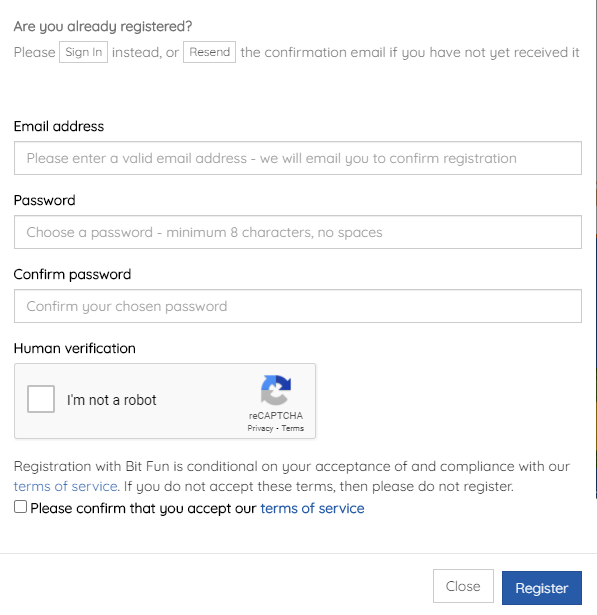Click the Human verification heading

pyautogui.click(x=75, y=348)
